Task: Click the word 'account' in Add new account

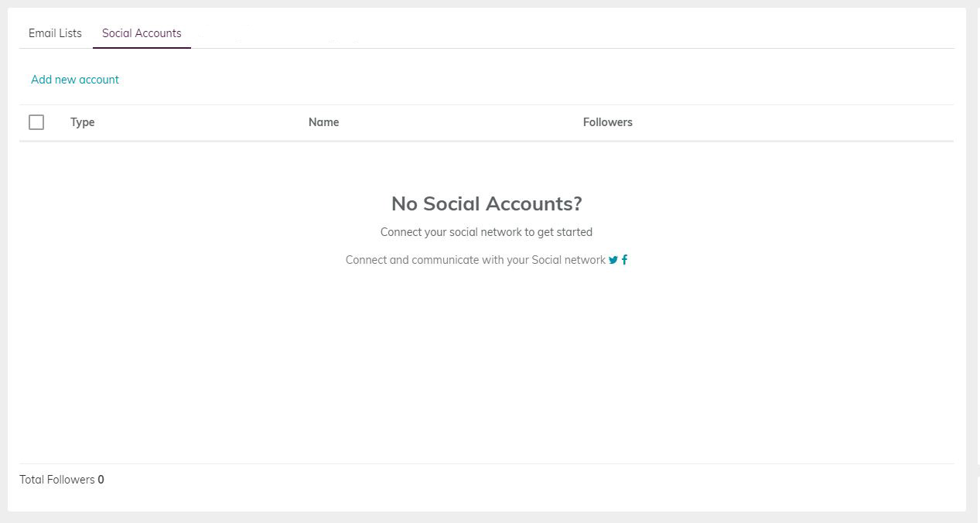Action: click(99, 80)
